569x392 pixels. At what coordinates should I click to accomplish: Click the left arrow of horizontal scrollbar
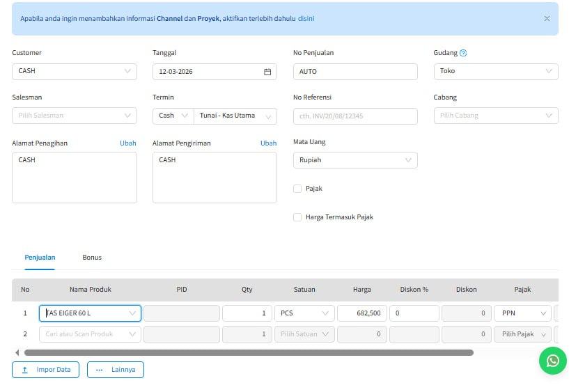pos(17,352)
